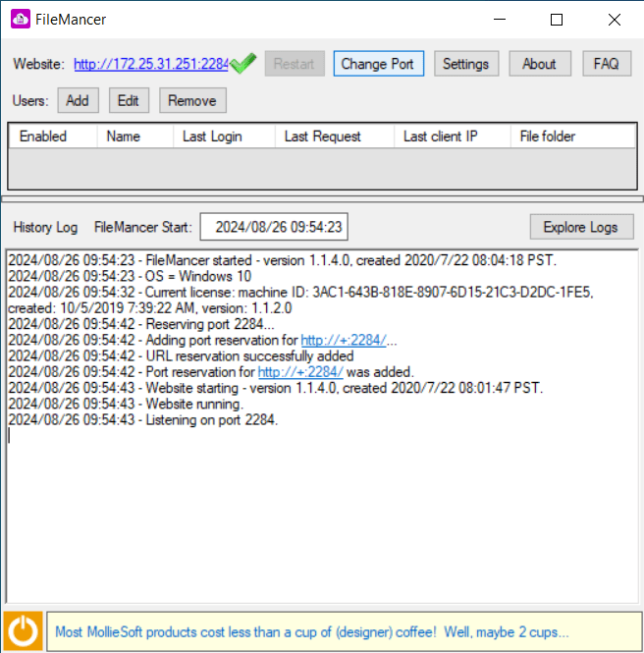The image size is (644, 653).
Task: Click the Explore Logs button
Action: coord(581,227)
